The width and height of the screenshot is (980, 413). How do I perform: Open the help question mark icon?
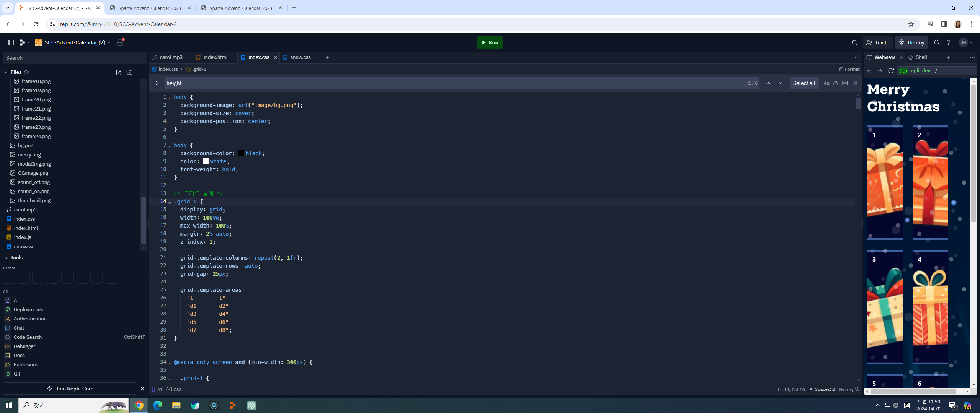click(x=949, y=42)
